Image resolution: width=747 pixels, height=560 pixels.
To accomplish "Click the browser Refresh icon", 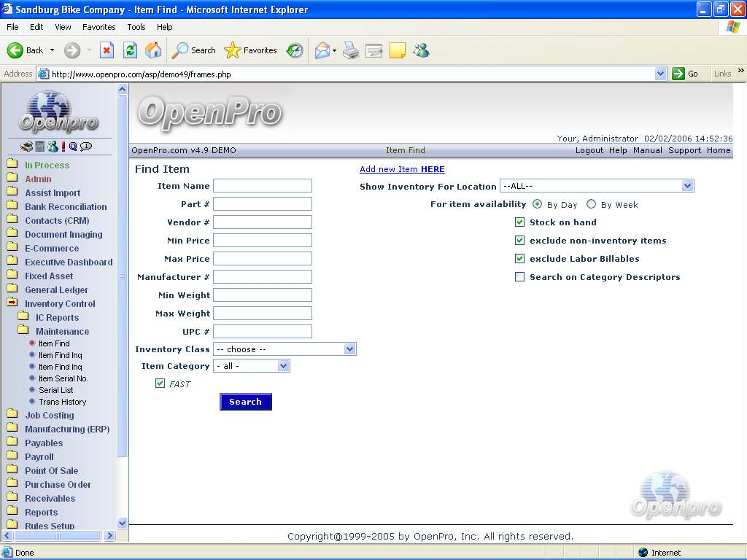I will (x=130, y=50).
